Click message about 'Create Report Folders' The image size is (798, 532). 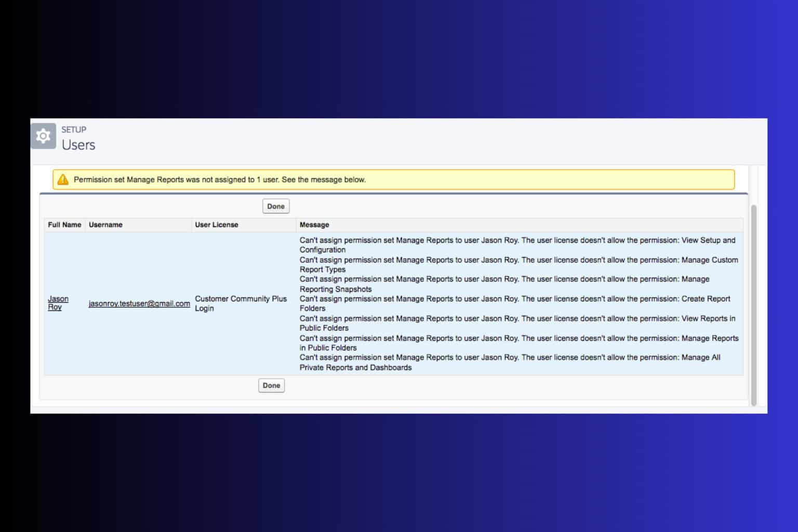coord(515,303)
